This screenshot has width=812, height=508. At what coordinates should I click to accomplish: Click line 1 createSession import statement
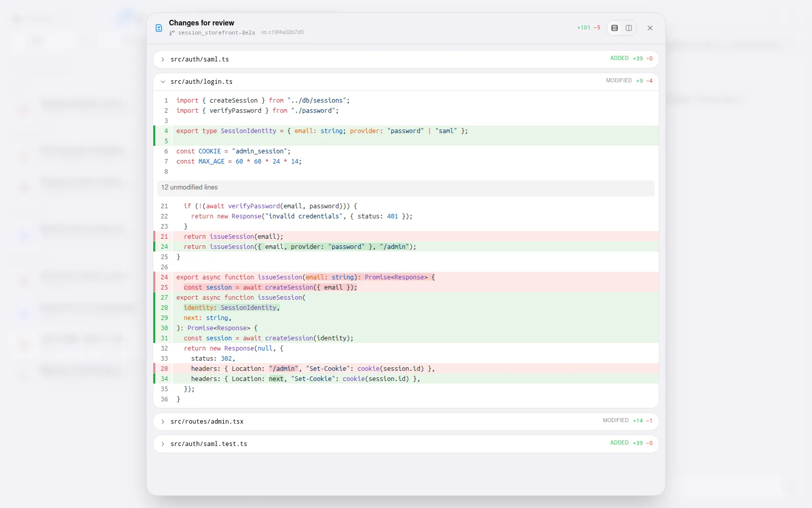coord(406,101)
